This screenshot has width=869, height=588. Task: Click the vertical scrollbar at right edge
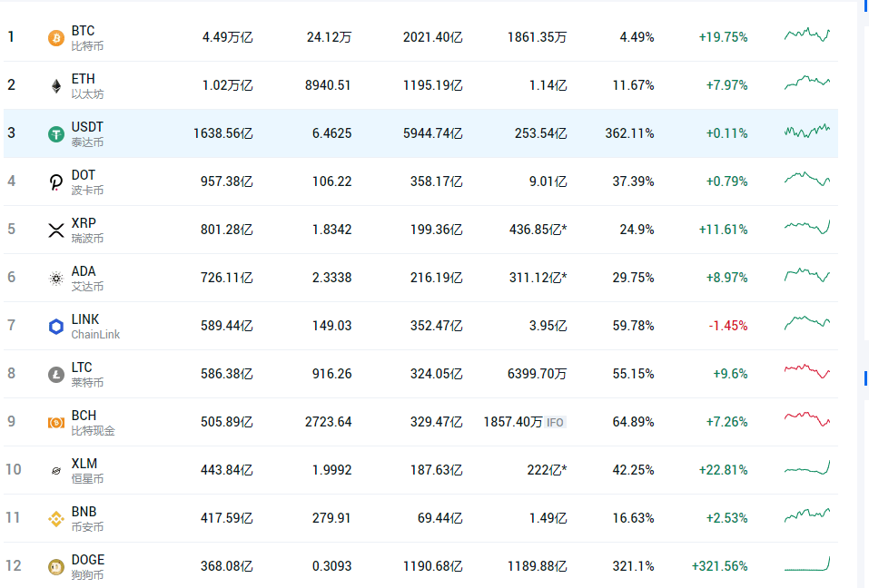[865, 378]
